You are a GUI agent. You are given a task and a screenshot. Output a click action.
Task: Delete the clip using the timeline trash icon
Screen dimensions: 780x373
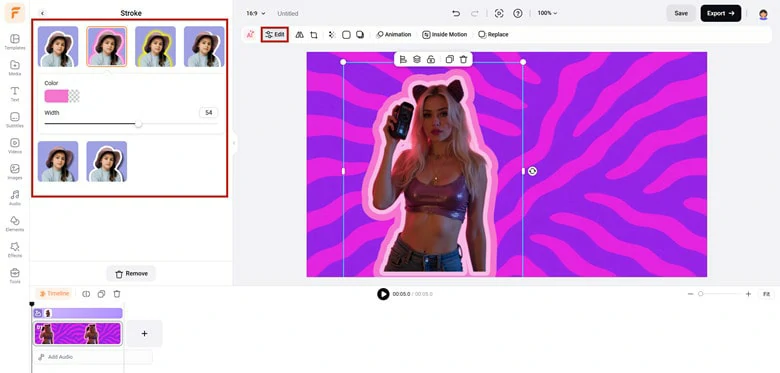point(117,294)
